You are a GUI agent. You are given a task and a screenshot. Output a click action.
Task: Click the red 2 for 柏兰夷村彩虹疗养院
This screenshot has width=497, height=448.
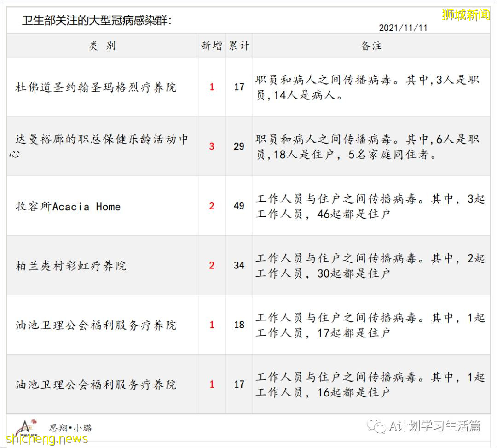[211, 265]
